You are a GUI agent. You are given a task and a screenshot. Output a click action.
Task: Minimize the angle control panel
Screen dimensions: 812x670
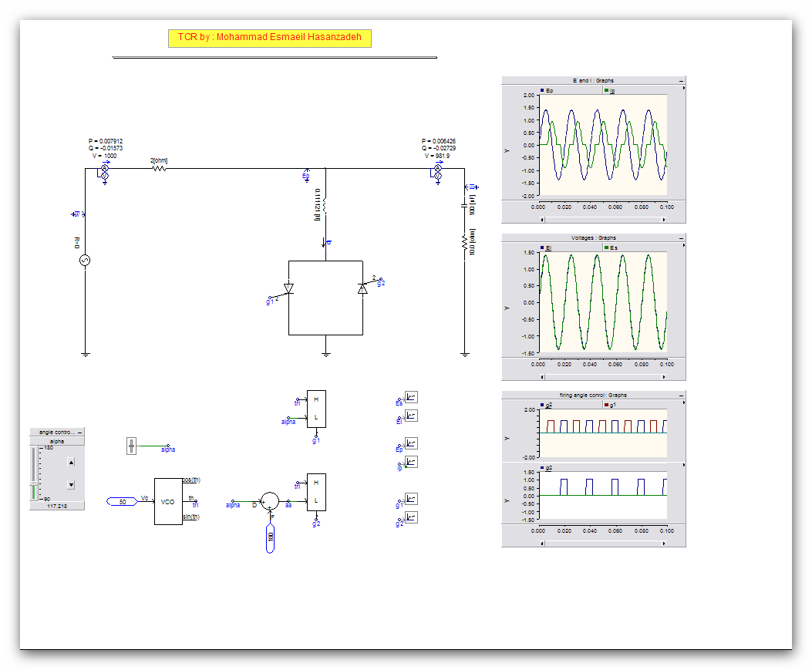point(79,433)
